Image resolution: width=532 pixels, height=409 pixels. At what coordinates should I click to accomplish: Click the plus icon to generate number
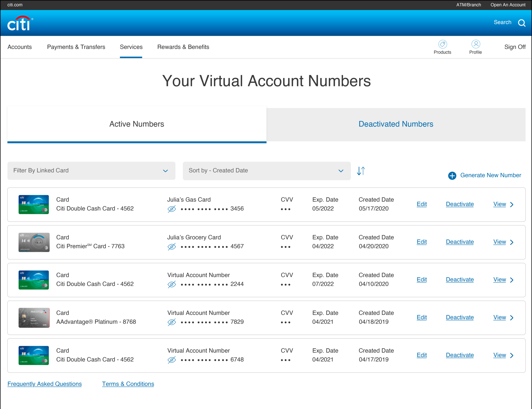(452, 176)
